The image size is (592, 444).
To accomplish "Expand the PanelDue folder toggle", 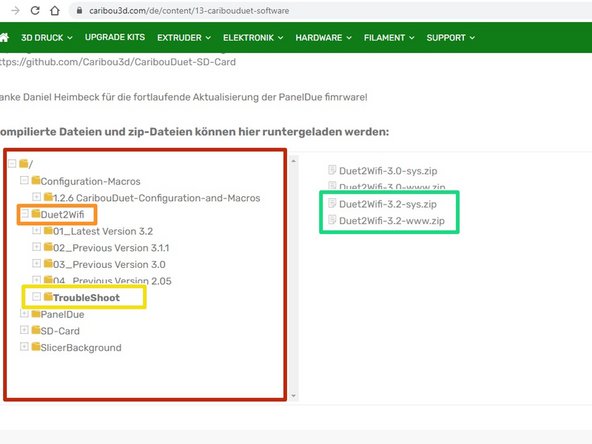I will [24, 313].
